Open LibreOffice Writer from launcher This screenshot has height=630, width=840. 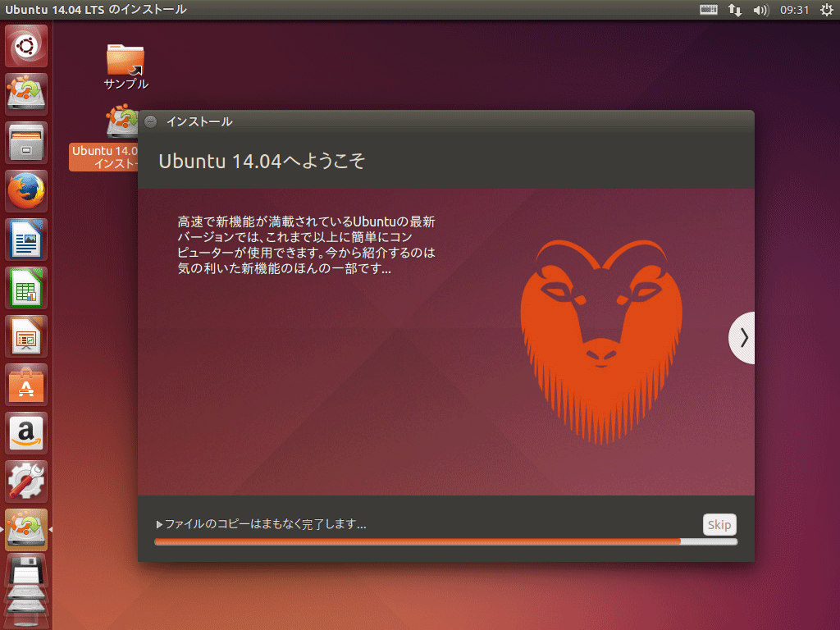click(26, 240)
